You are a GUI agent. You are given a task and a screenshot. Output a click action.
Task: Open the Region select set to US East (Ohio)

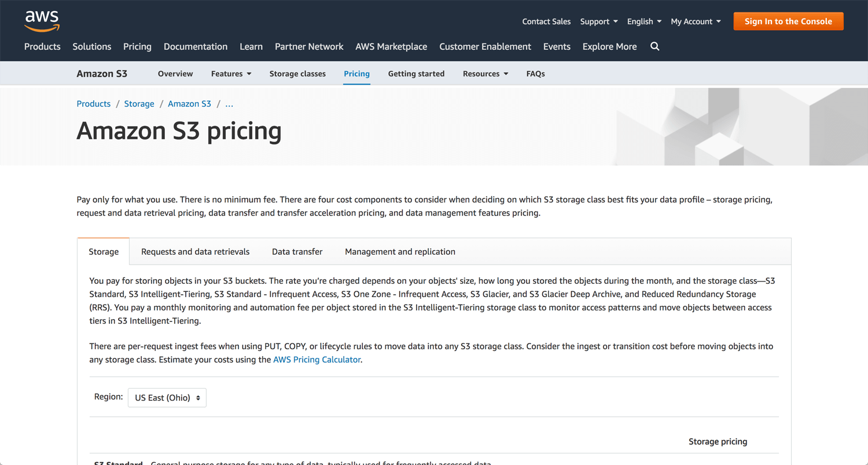(x=167, y=398)
